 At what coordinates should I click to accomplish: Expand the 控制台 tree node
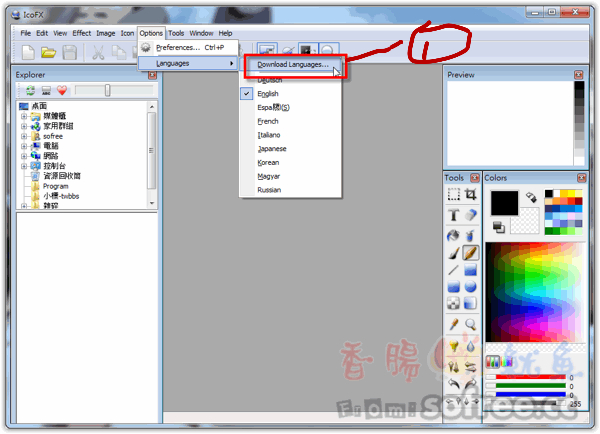coord(24,166)
